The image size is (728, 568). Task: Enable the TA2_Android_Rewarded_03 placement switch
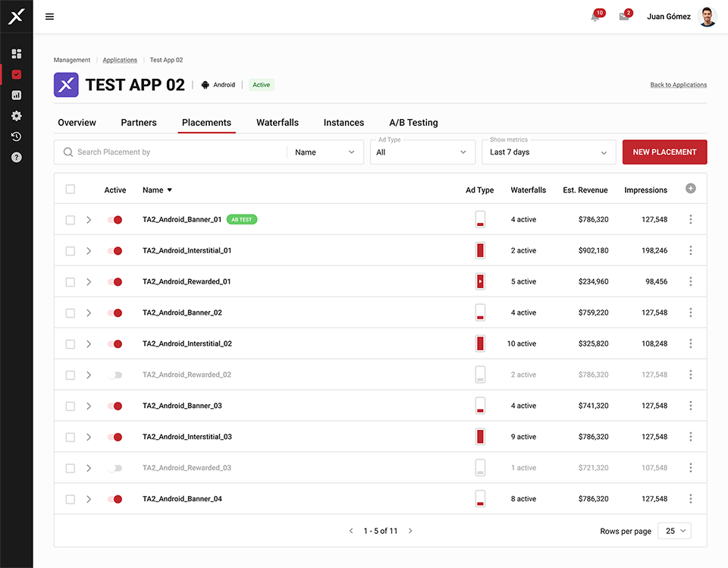click(x=115, y=468)
